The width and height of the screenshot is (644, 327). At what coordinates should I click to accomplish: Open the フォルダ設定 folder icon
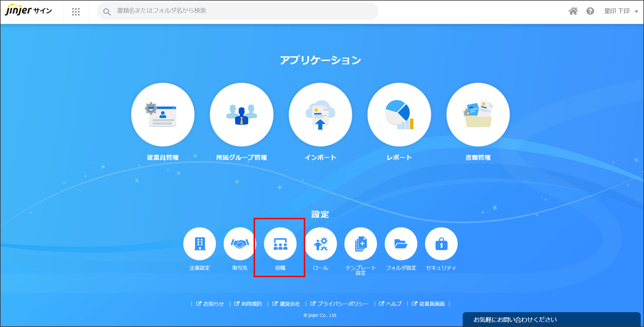(401, 244)
